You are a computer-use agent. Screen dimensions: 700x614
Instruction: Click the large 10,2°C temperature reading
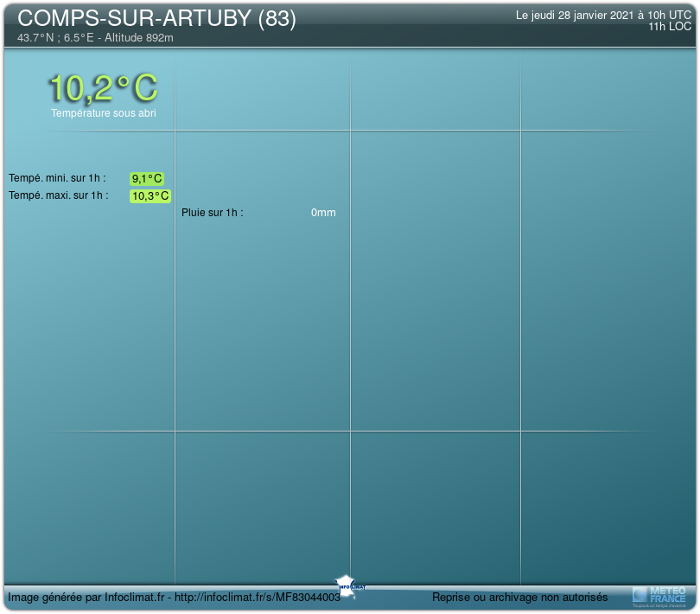pos(103,88)
